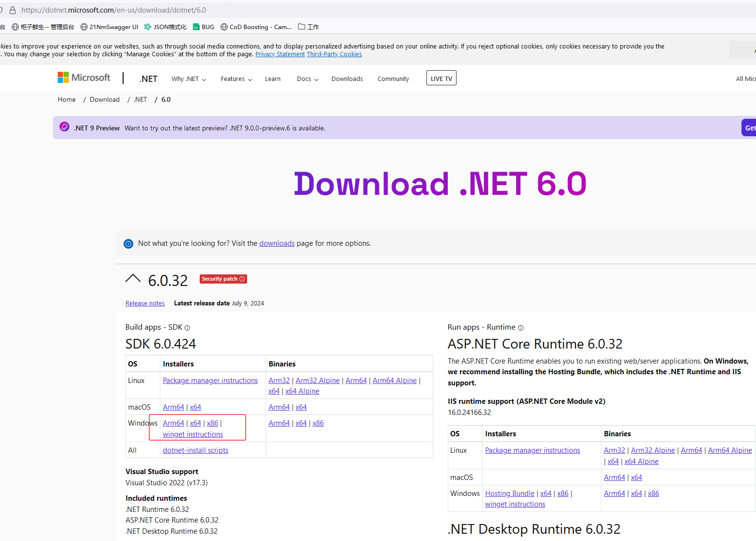Click the info icon next to Build apps - SDK
This screenshot has height=541, width=756.
(188, 328)
